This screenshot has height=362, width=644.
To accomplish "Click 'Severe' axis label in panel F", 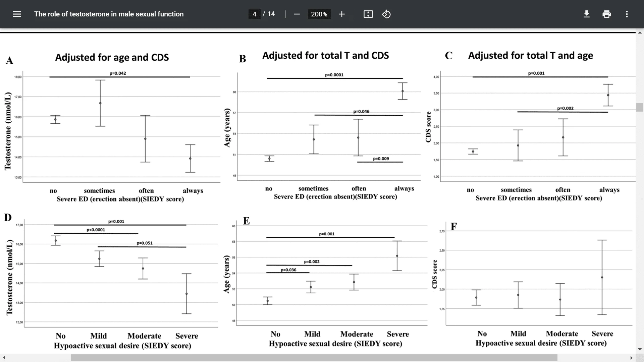I will 602,334.
